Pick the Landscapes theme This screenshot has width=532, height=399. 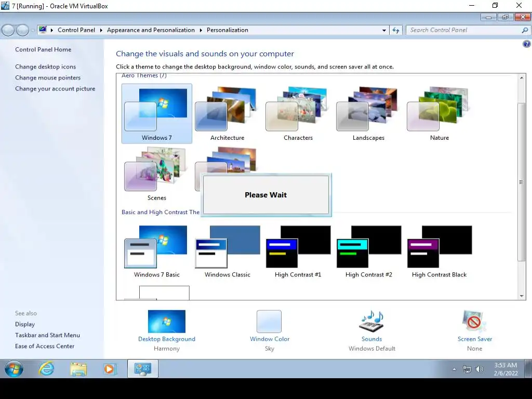click(x=368, y=114)
